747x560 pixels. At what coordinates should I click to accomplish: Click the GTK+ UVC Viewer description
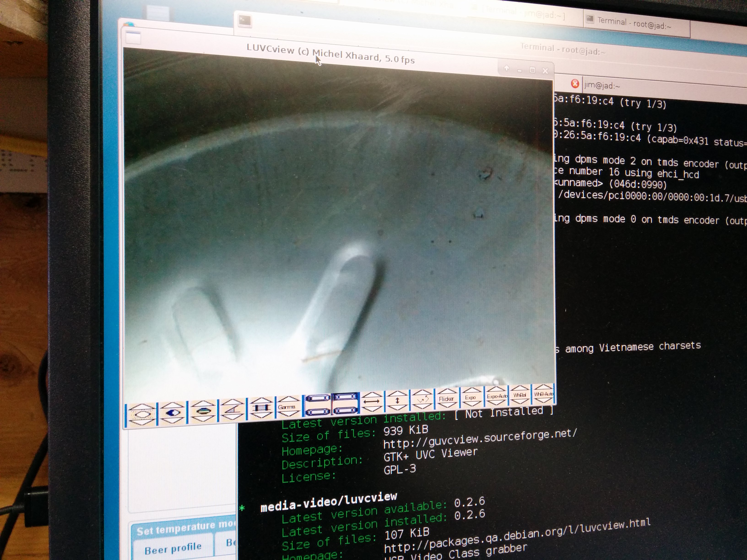point(430,455)
